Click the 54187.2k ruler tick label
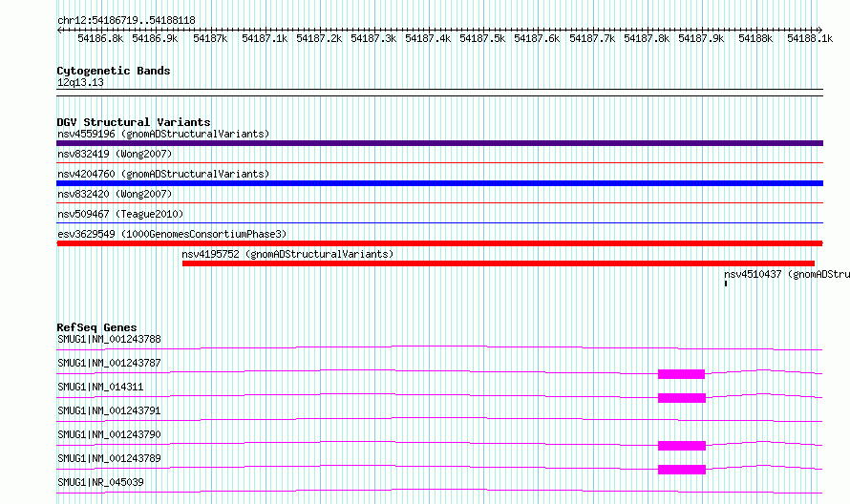This screenshot has width=850, height=504. 319,38
